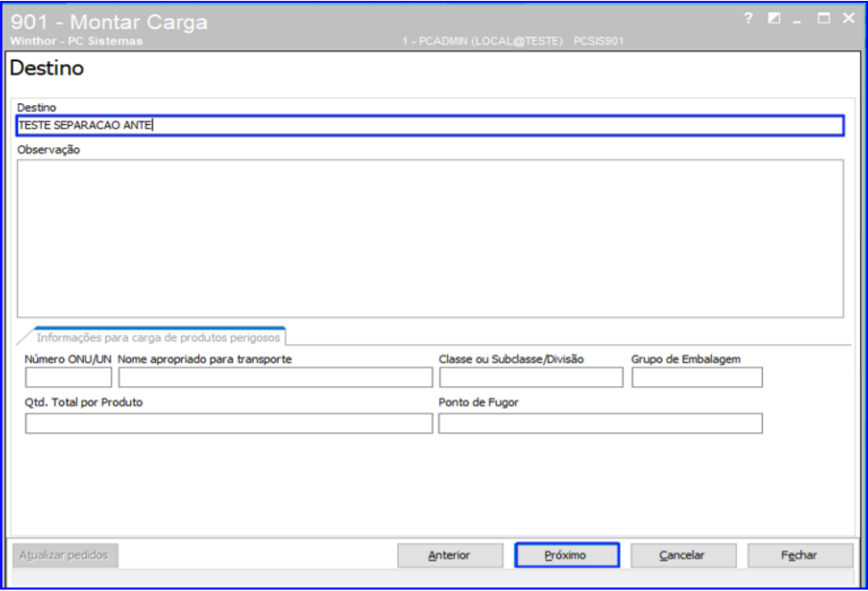The width and height of the screenshot is (868, 591).
Task: Click the Ponto de Fugor input field
Action: (x=600, y=423)
